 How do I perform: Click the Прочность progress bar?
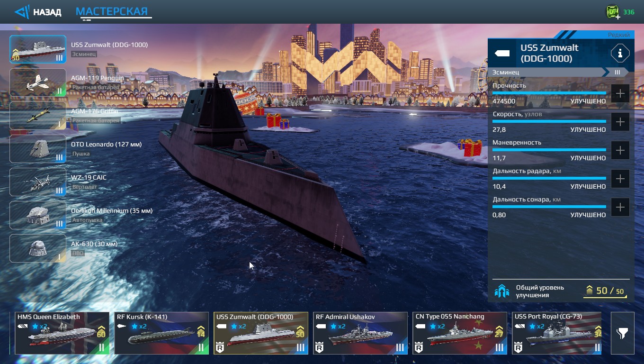pos(549,93)
